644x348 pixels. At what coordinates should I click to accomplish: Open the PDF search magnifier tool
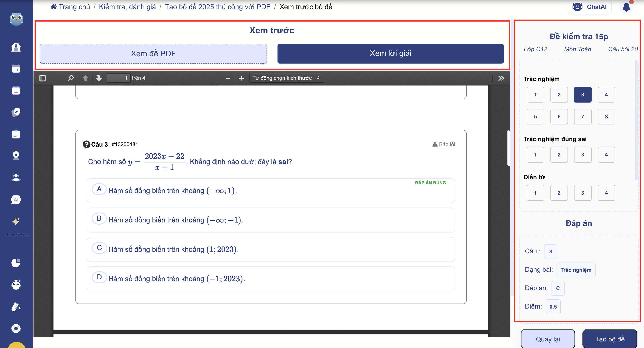click(71, 78)
